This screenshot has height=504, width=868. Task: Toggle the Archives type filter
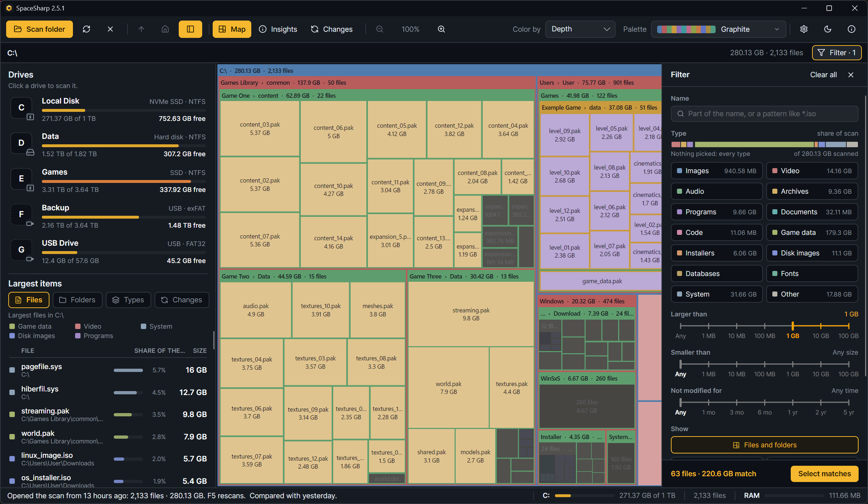click(812, 192)
